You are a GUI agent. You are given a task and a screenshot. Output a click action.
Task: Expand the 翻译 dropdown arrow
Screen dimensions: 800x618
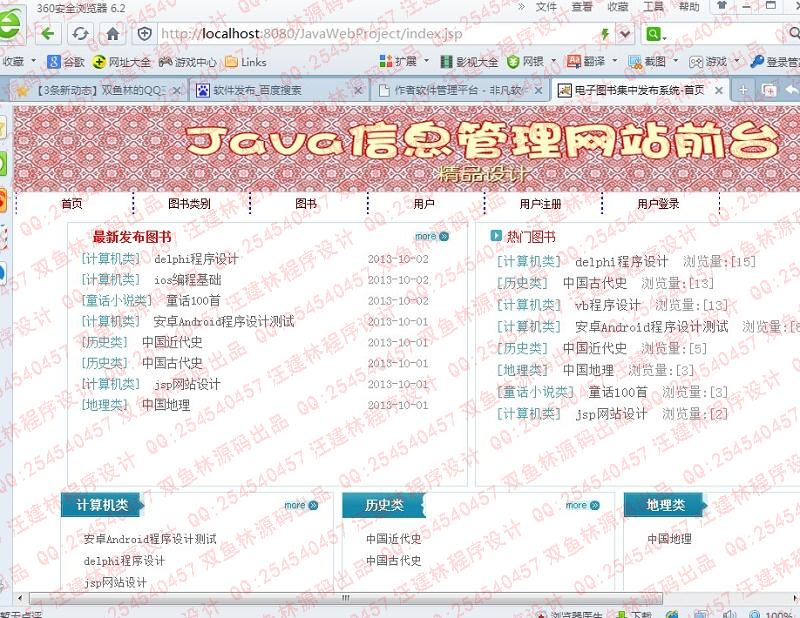pos(615,61)
